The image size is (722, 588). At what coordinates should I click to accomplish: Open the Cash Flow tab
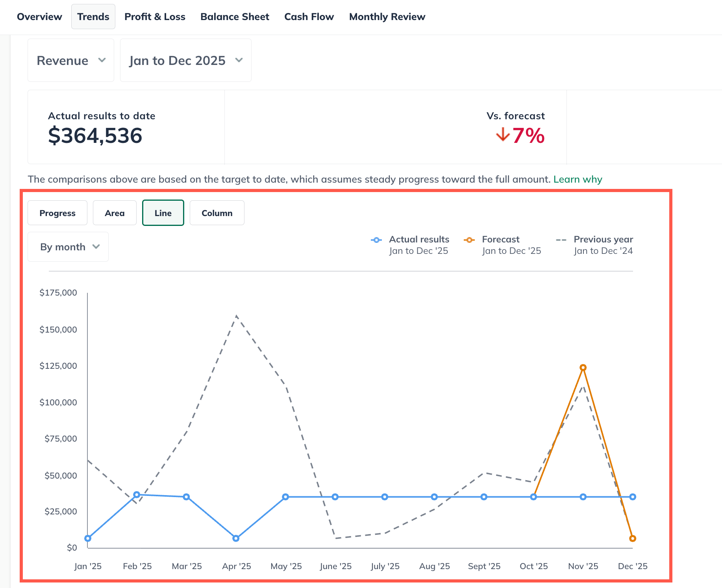(x=309, y=17)
